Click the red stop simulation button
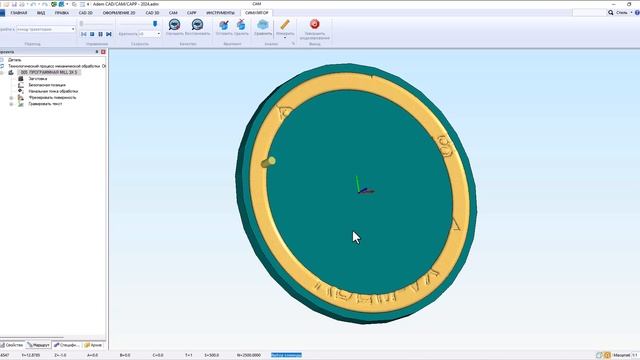Image resolution: width=640 pixels, height=360 pixels. [x=314, y=24]
